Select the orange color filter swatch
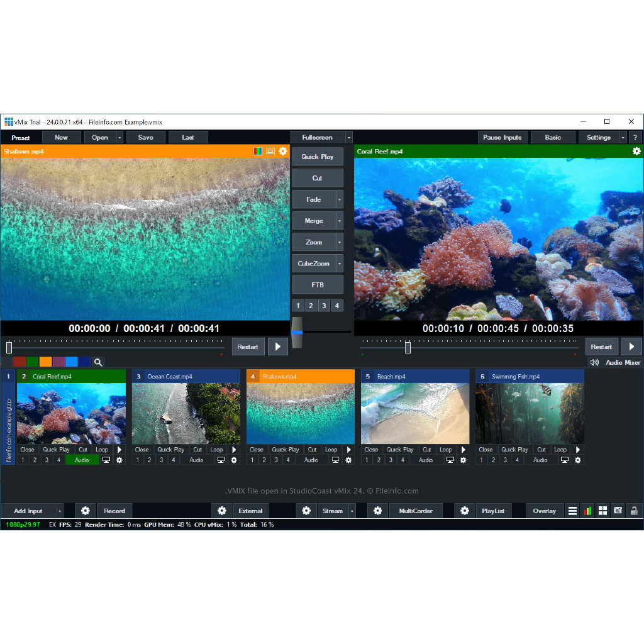Image resolution: width=644 pixels, height=644 pixels. tap(45, 362)
